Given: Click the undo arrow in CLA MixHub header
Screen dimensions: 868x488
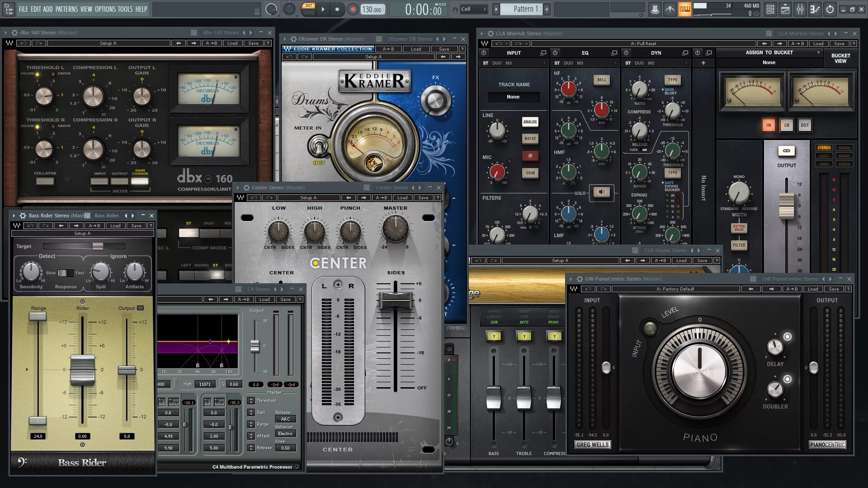Looking at the screenshot, I should coord(499,43).
